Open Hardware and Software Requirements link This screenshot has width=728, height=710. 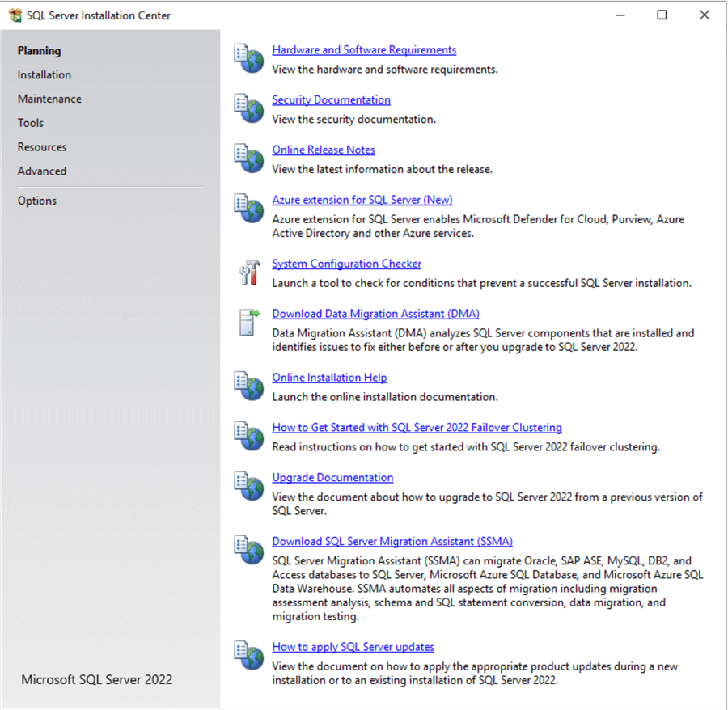(363, 49)
